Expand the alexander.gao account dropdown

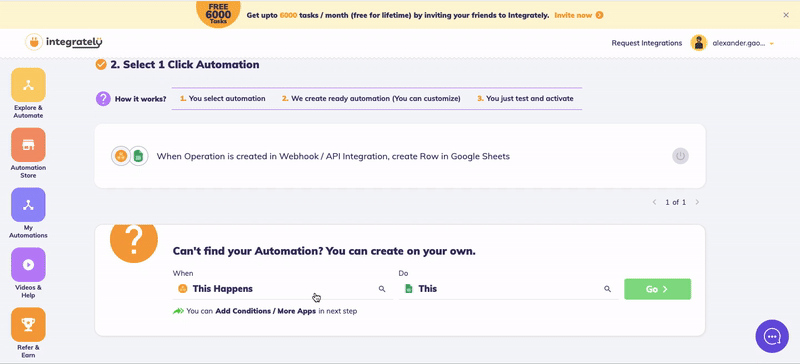[x=771, y=44]
